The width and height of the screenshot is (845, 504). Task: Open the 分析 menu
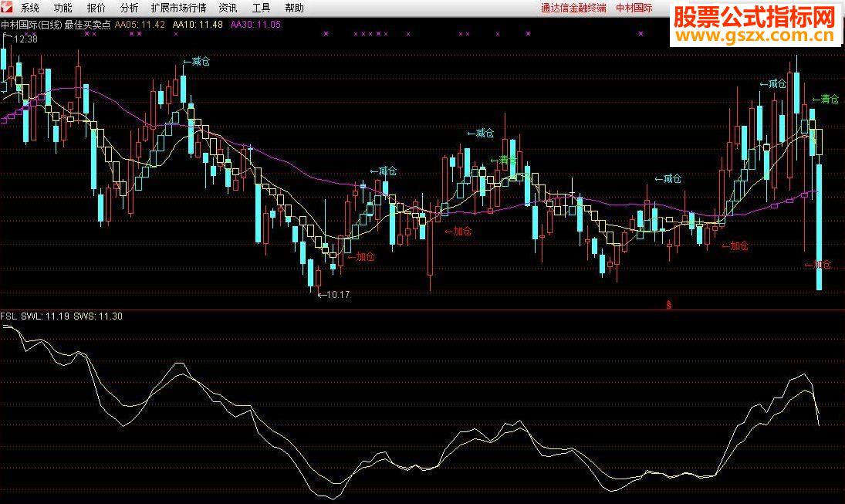coord(130,8)
